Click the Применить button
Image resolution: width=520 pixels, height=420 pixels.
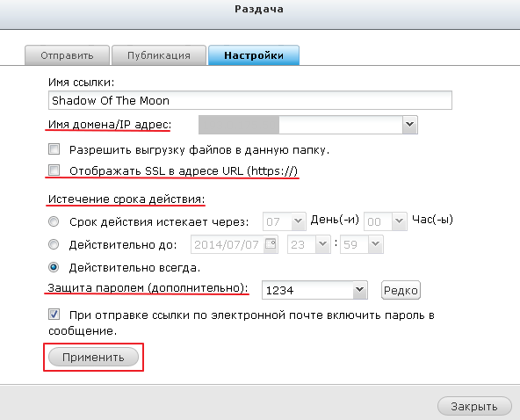coord(93,357)
